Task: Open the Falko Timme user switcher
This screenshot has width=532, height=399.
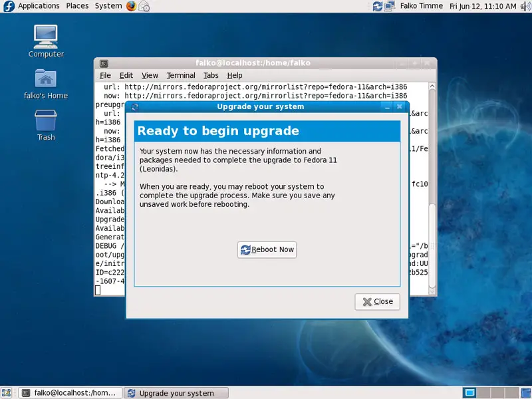Action: [422, 6]
